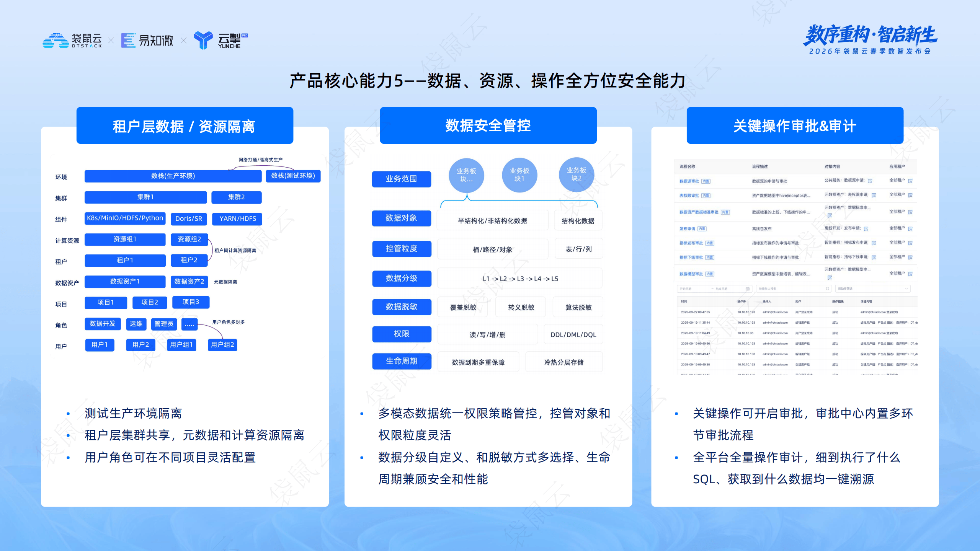This screenshot has height=551, width=980.
Task: Click the 冷热分层存储 box
Action: tap(564, 362)
